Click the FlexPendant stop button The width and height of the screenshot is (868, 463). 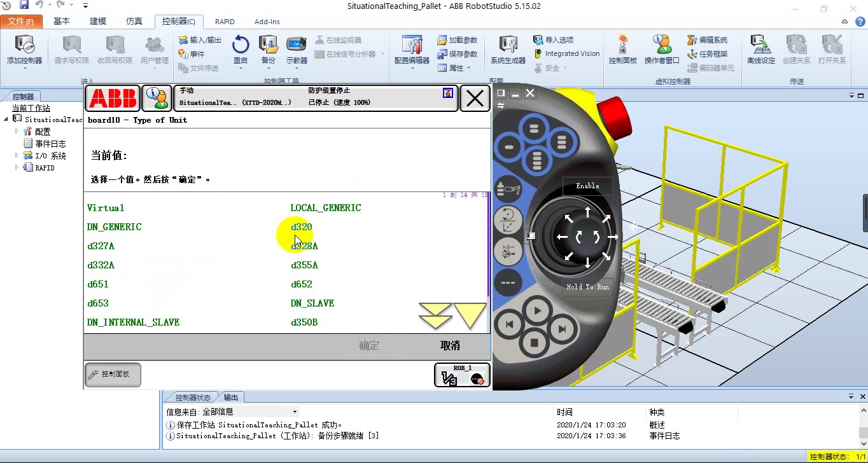(535, 343)
